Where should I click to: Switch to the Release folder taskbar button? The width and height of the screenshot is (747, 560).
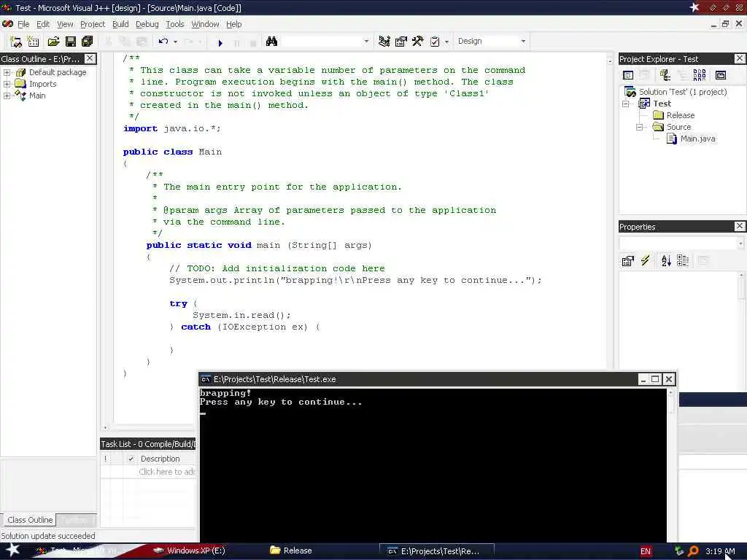click(291, 551)
